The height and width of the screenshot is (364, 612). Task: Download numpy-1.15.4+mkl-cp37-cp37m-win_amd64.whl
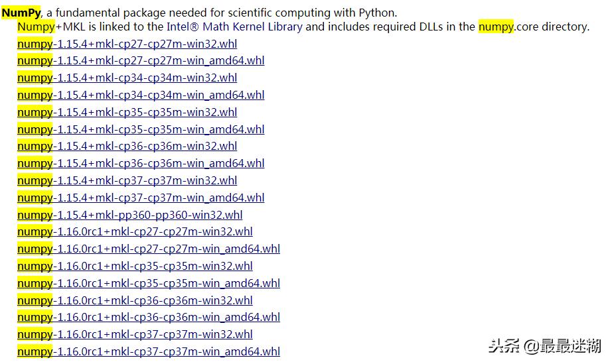pyautogui.click(x=141, y=198)
